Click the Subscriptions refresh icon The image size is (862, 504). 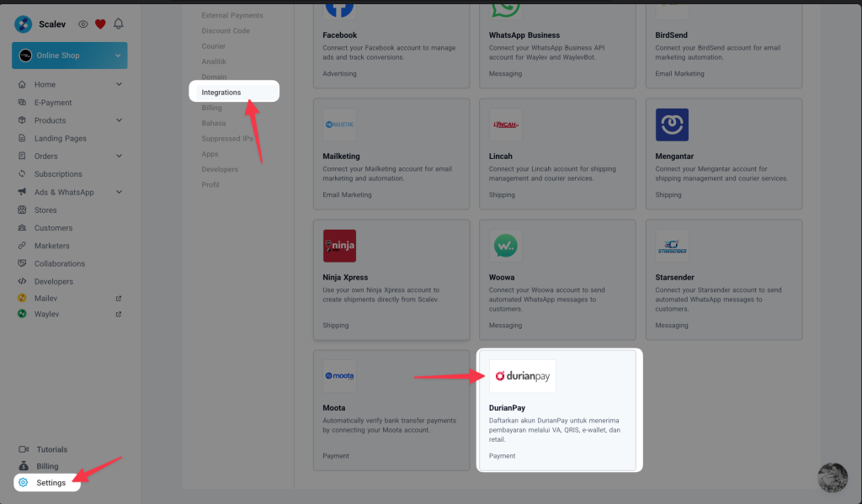22,173
